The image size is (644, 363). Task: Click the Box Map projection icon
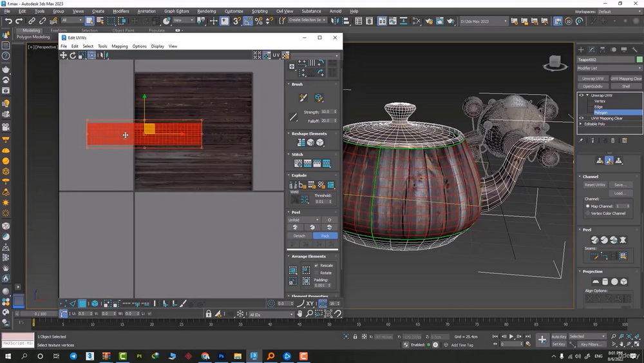[624, 282]
